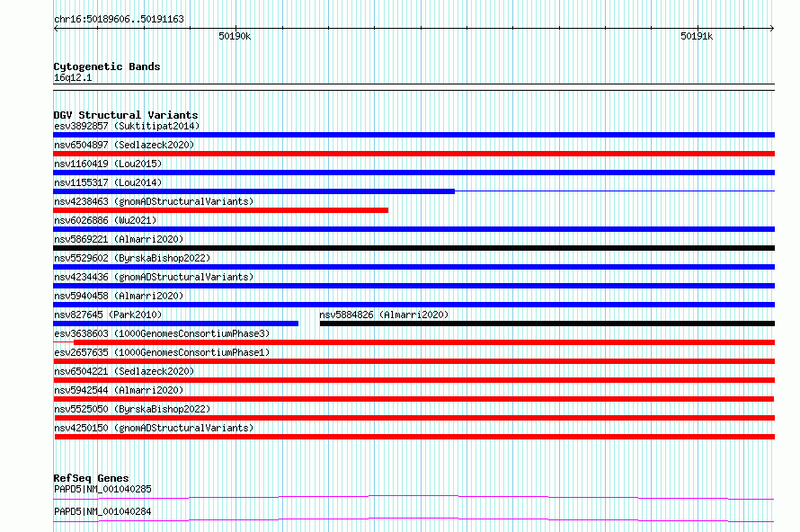
Task: Click the DGV Structural Variants track title
Action: point(126,115)
